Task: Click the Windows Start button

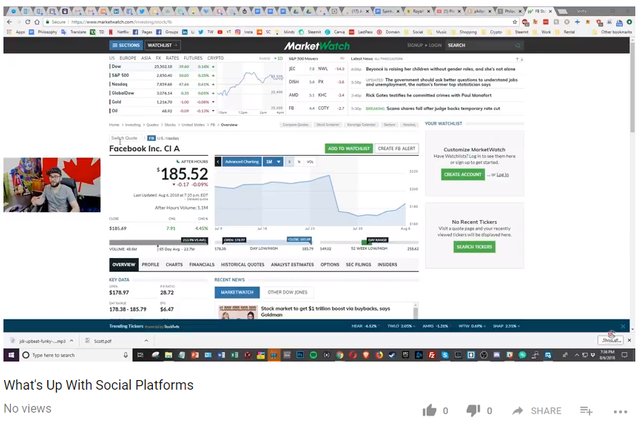Action: [x=11, y=355]
